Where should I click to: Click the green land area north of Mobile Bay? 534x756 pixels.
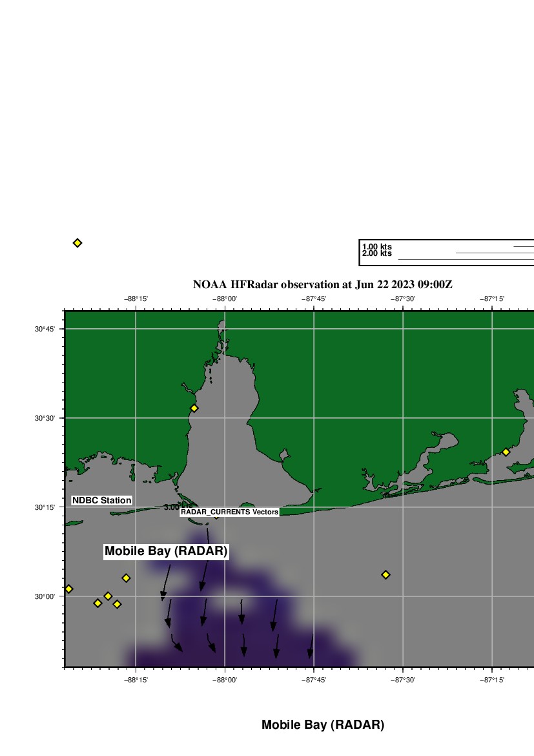(323, 375)
